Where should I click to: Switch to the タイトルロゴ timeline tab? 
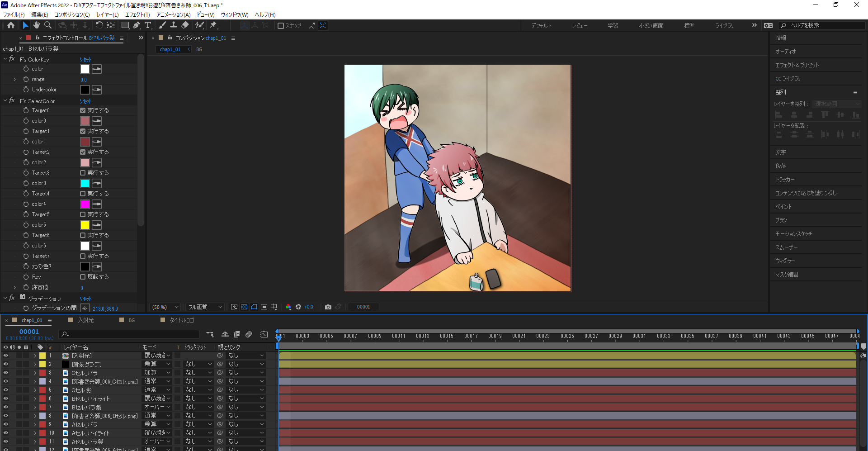coord(182,320)
